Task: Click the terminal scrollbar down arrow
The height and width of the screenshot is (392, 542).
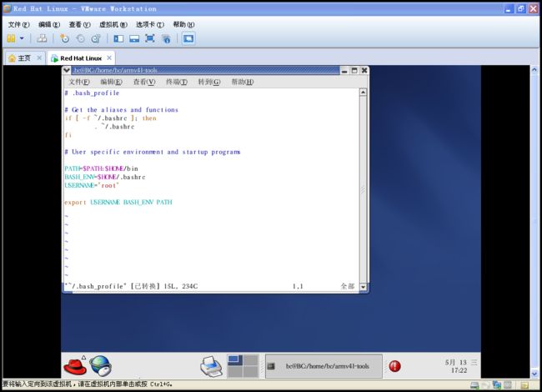Action: click(x=363, y=287)
